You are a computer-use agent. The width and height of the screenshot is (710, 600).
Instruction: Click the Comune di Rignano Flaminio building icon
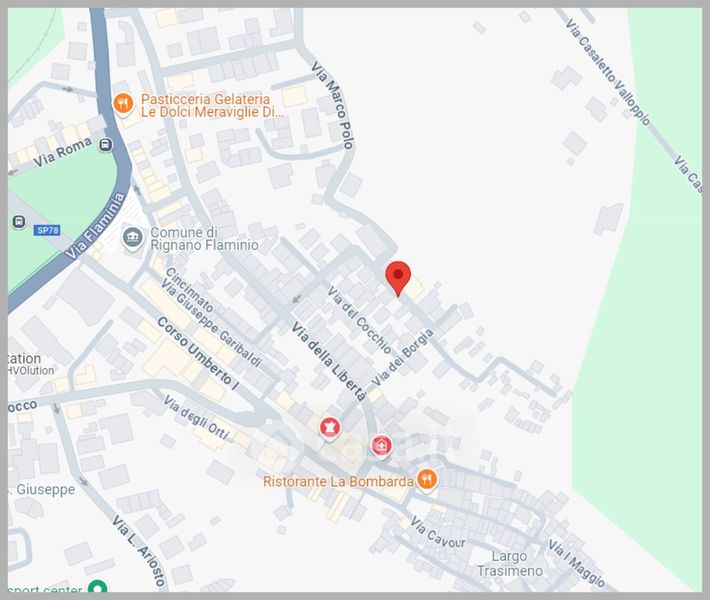click(131, 237)
